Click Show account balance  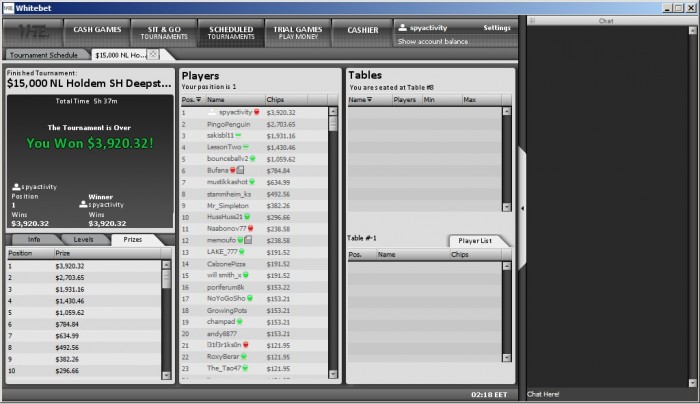(x=433, y=42)
